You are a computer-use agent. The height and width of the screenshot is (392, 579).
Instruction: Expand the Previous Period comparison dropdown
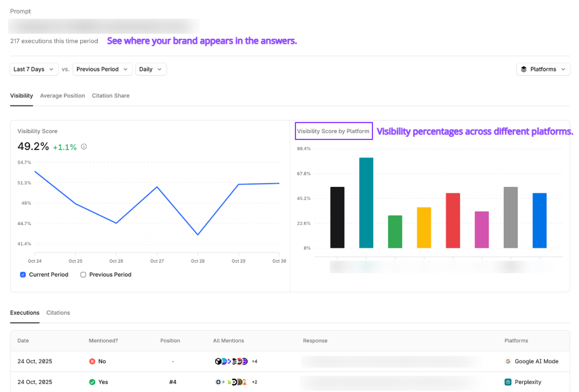(x=103, y=69)
